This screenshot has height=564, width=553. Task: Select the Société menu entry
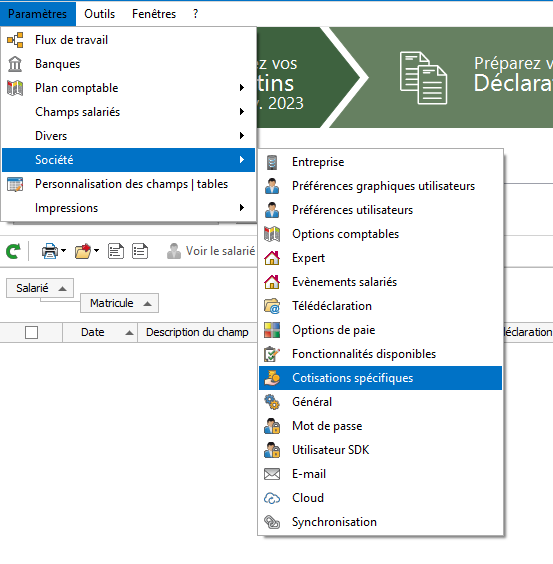[128, 160]
